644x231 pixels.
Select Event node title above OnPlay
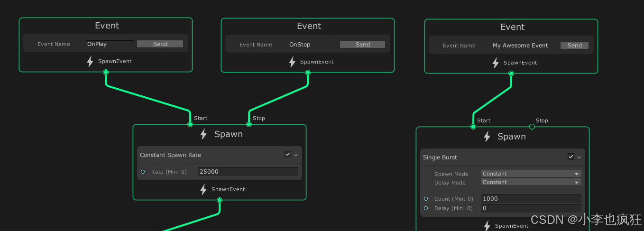[107, 26]
